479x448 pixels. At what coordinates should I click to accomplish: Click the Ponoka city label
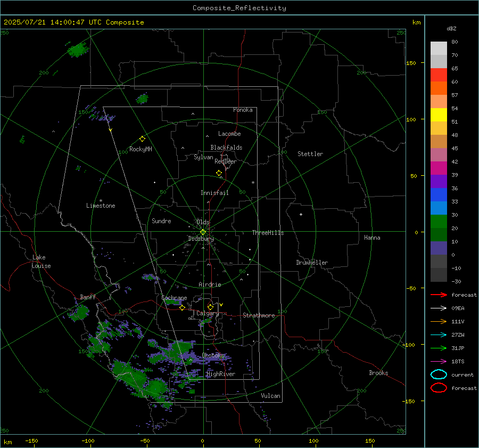pos(243,110)
